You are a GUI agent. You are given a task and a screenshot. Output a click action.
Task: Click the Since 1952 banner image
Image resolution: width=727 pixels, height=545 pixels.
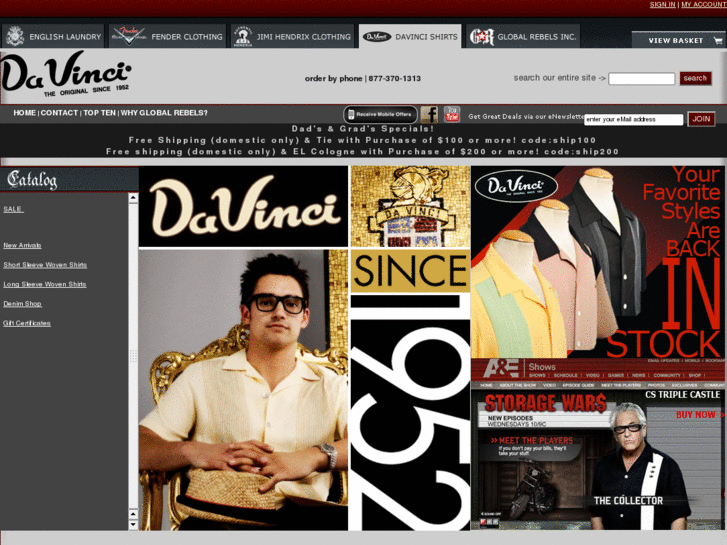[410, 390]
